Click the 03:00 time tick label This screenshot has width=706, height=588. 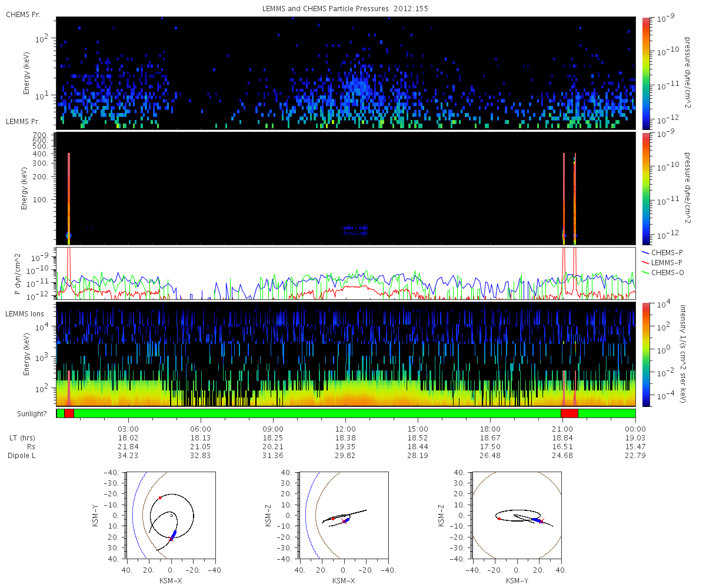coord(128,429)
